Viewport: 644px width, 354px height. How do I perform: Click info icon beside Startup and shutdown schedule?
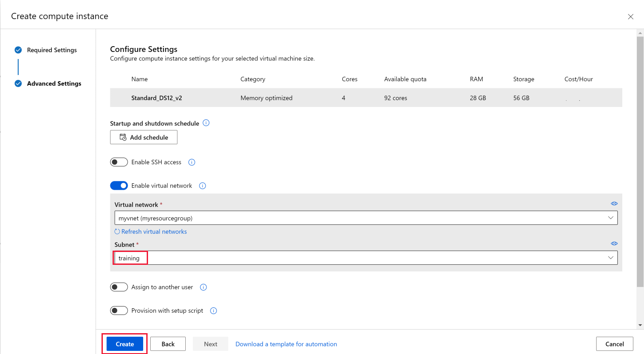tap(206, 123)
